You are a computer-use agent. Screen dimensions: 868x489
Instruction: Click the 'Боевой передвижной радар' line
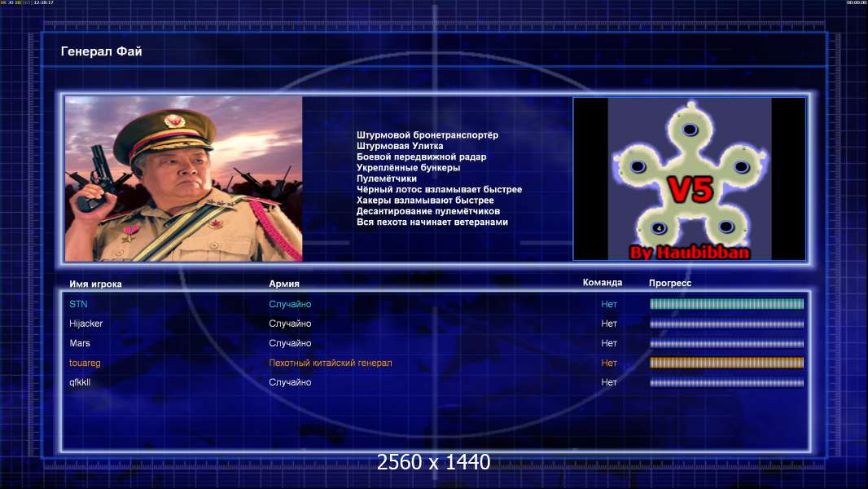[421, 156]
